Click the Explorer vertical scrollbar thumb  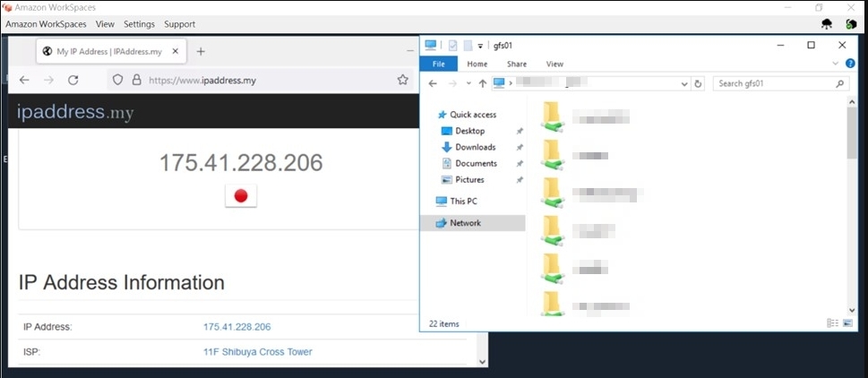coord(851,134)
